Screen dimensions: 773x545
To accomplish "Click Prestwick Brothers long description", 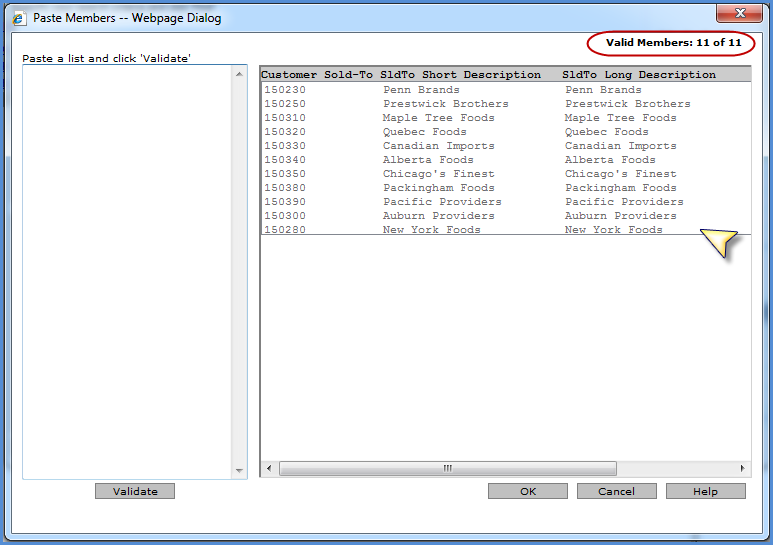I will (628, 103).
